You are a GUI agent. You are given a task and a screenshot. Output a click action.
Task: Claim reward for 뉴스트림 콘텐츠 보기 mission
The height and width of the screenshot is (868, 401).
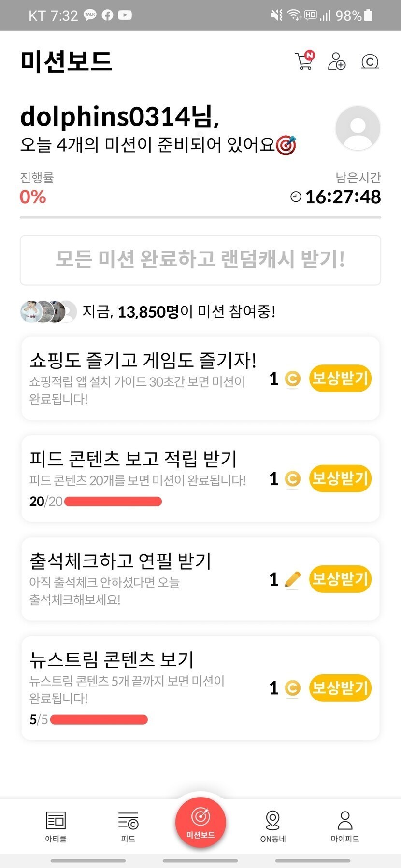click(x=340, y=688)
